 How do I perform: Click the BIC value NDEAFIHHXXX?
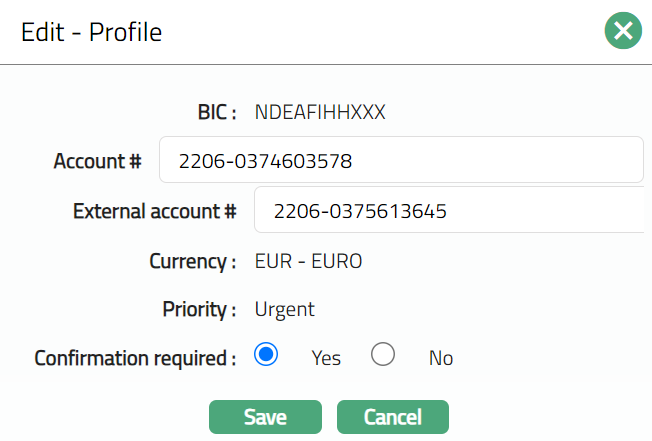pyautogui.click(x=320, y=111)
